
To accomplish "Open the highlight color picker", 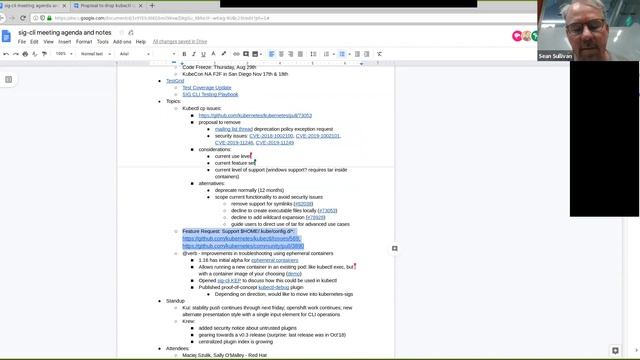I will (223, 54).
